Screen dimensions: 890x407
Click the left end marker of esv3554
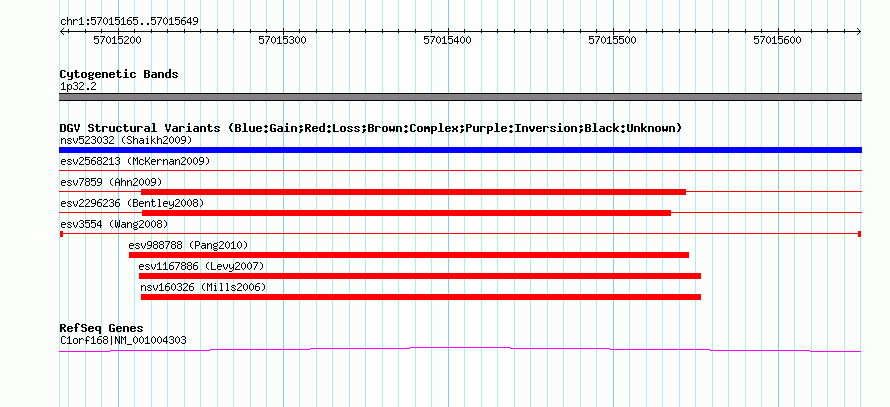(x=61, y=234)
